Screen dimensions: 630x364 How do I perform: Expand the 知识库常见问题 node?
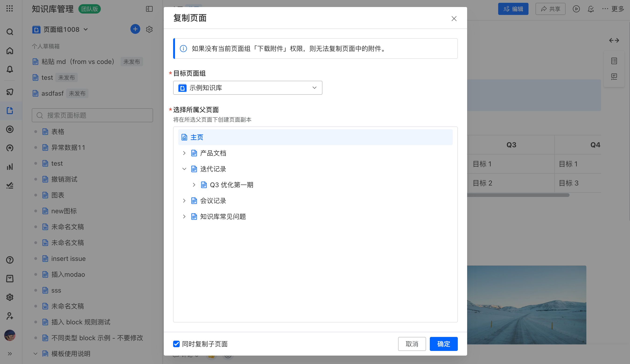coord(184,217)
